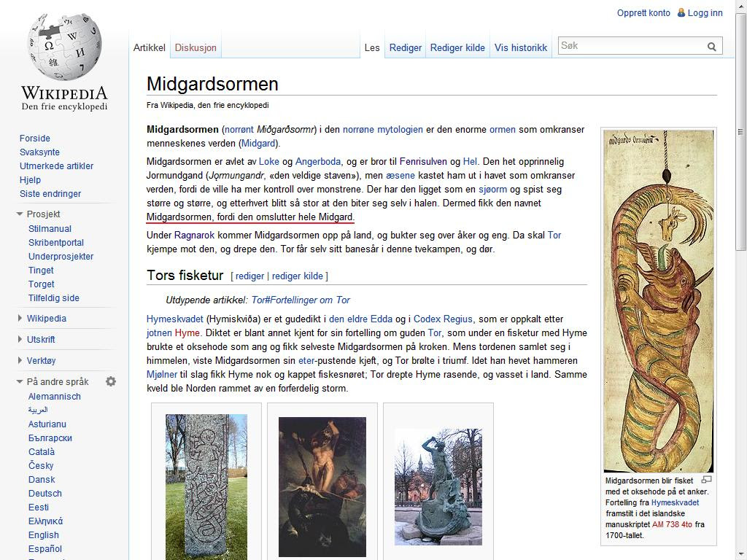747x560 pixels.
Task: Open language settings gear icon
Action: pos(111,381)
